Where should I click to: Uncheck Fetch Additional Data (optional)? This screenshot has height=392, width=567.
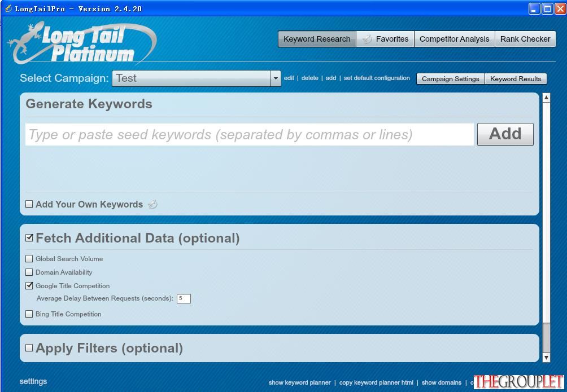click(x=29, y=237)
